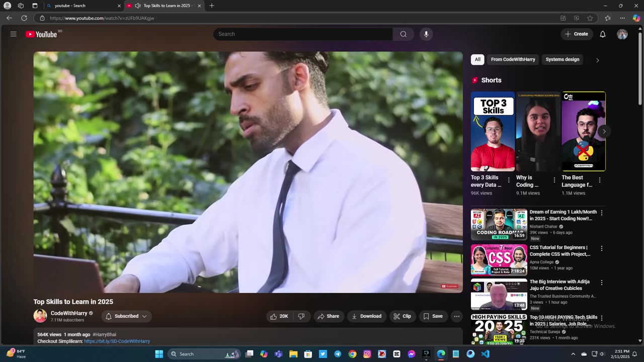Clip the video
The width and height of the screenshot is (644, 362).
pos(403,316)
